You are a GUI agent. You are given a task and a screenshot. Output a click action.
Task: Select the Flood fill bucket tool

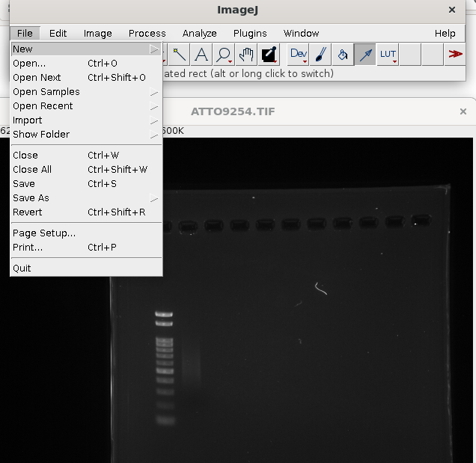tap(343, 55)
